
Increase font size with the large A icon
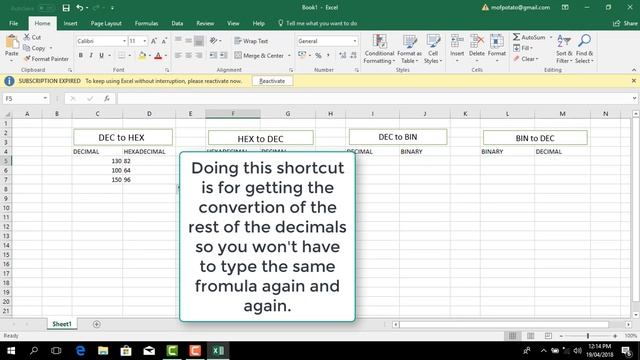[154, 41]
